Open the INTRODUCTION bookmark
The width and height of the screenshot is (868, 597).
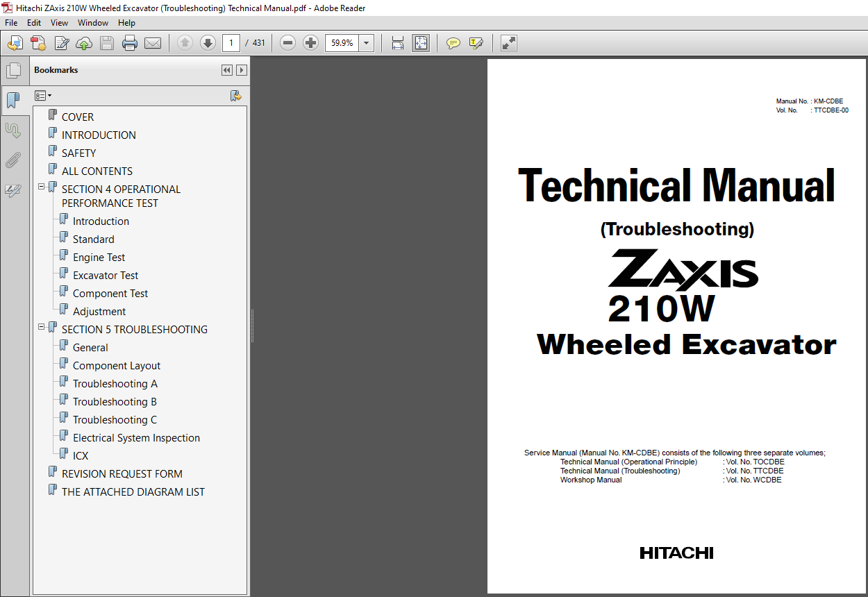[x=99, y=135]
